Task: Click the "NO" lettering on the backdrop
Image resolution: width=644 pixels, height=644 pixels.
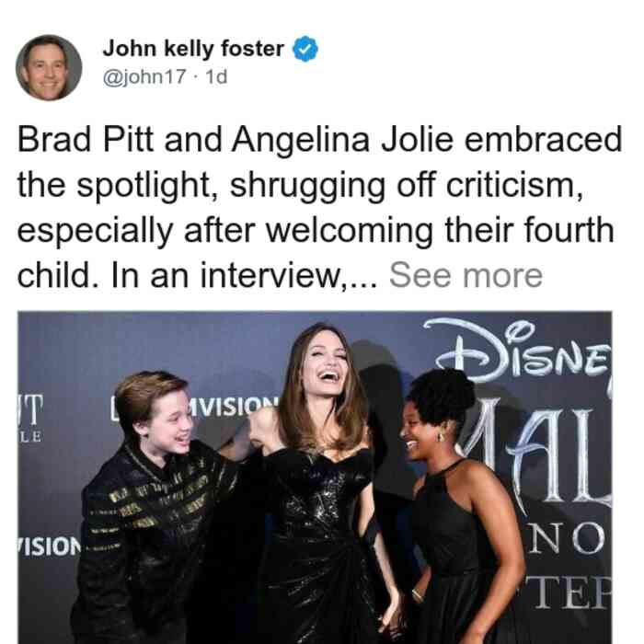Action: [x=566, y=537]
